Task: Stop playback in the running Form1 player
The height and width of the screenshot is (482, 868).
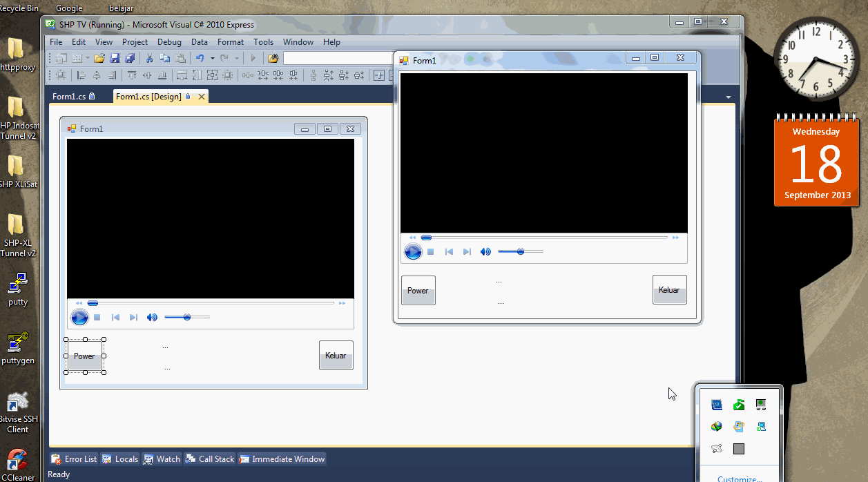Action: coord(430,252)
